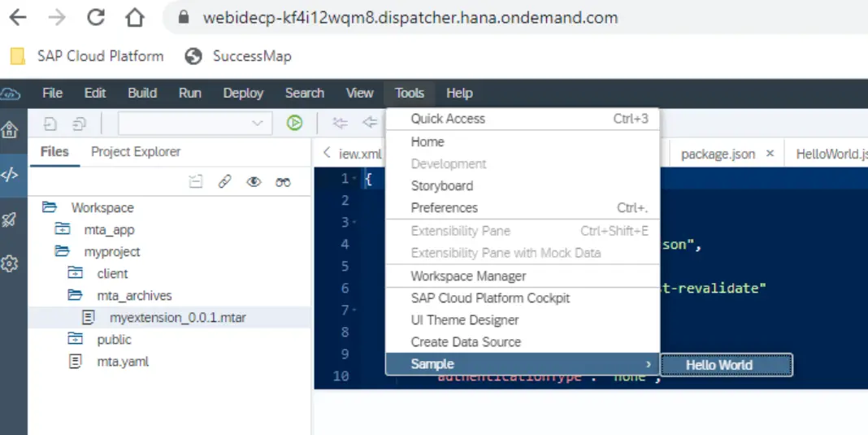Open the Build menu

(142, 93)
